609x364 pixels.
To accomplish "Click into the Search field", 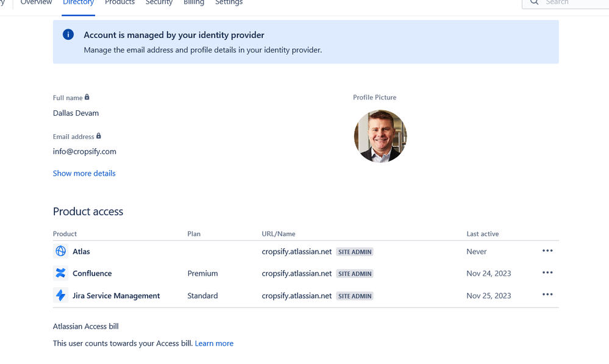I will click(567, 3).
